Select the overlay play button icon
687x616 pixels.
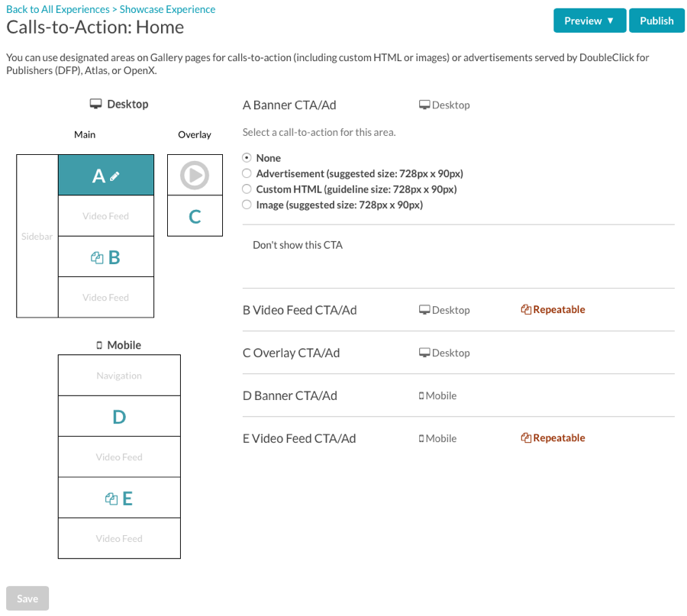coord(195,176)
